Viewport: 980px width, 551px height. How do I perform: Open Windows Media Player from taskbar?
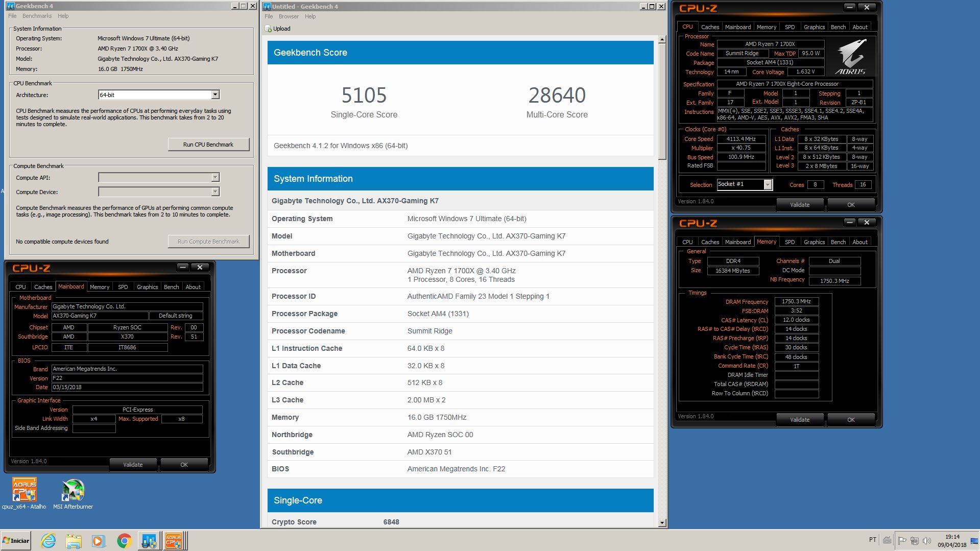[99, 541]
